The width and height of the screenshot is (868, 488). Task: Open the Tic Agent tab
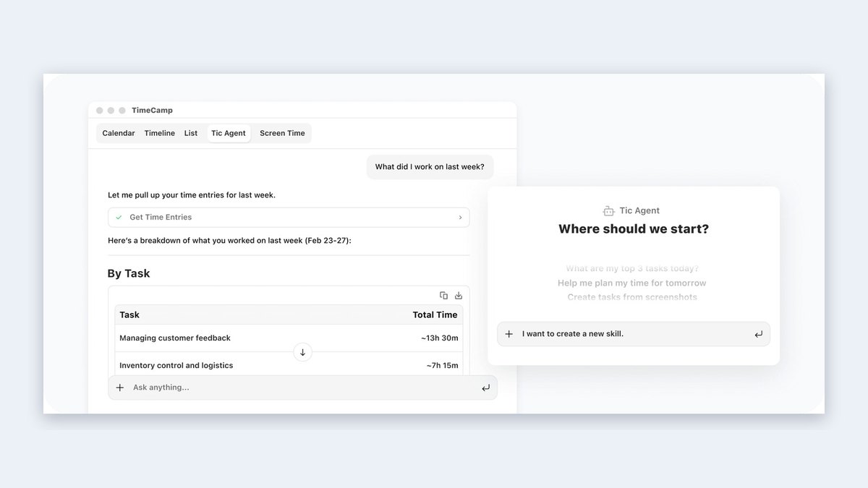click(x=229, y=133)
